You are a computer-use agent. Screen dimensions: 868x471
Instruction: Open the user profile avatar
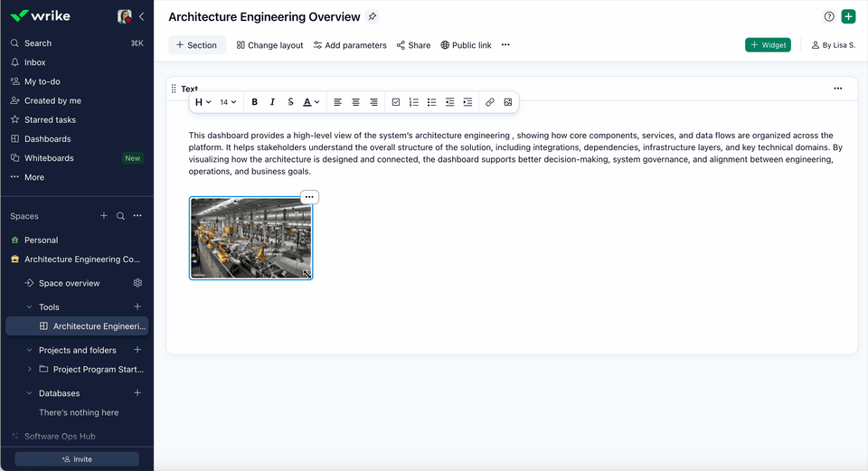coord(125,16)
